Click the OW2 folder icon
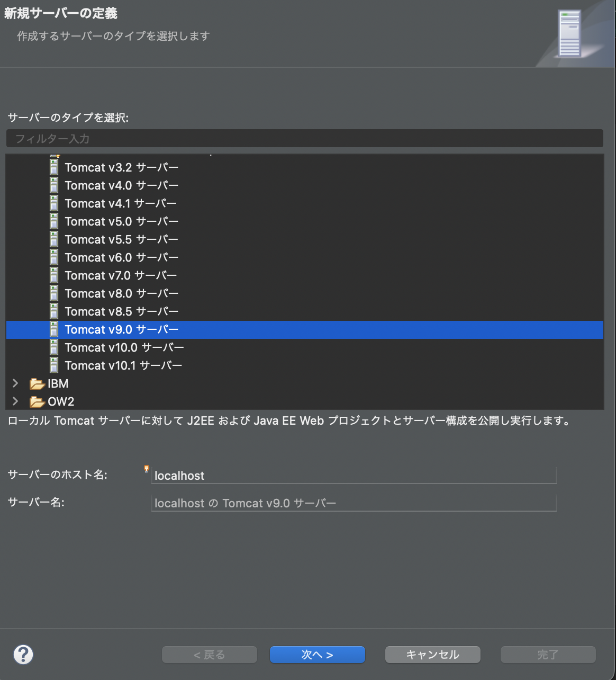Image resolution: width=616 pixels, height=680 pixels. point(36,401)
